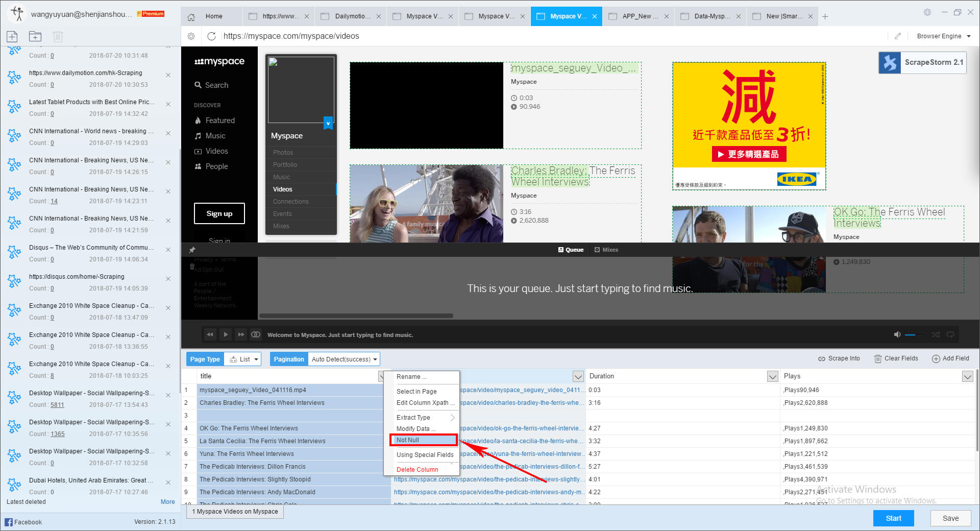Screen dimensions: 980x531
Task: Open the Myspace Videos on Myspace sheet tab
Action: pyautogui.click(x=235, y=512)
